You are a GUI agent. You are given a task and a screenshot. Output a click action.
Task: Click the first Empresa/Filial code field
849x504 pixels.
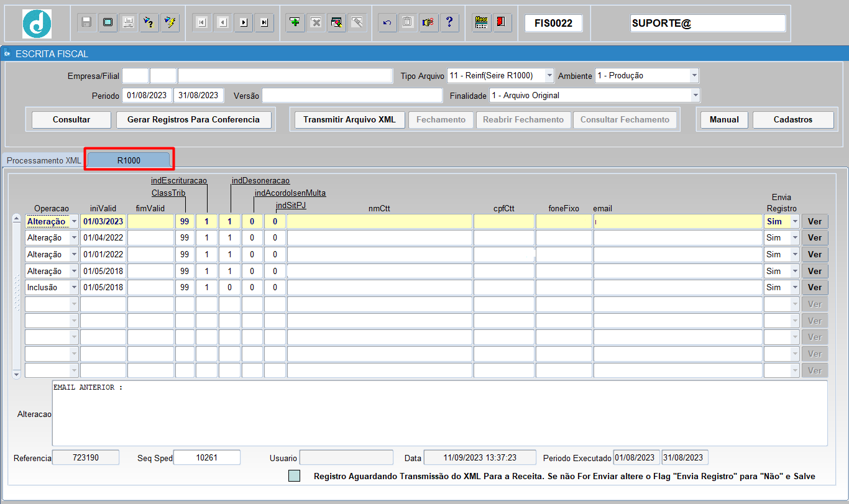pyautogui.click(x=135, y=76)
